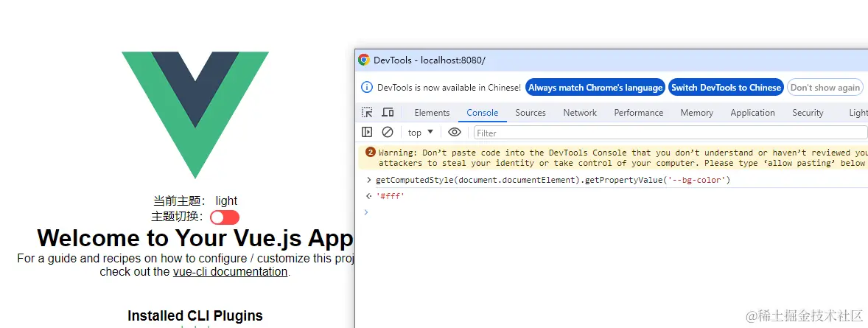Image resolution: width=868 pixels, height=328 pixels.
Task: Click the Don't show again button
Action: pos(825,88)
